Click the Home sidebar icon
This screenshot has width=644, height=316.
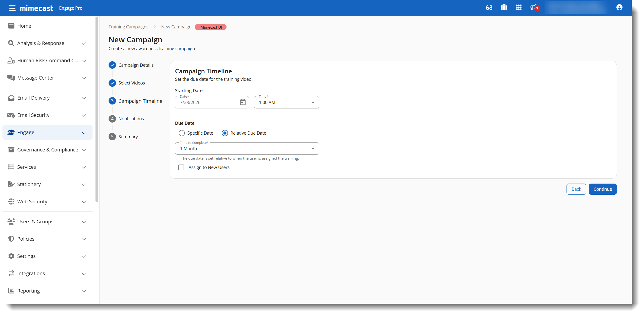click(x=11, y=26)
